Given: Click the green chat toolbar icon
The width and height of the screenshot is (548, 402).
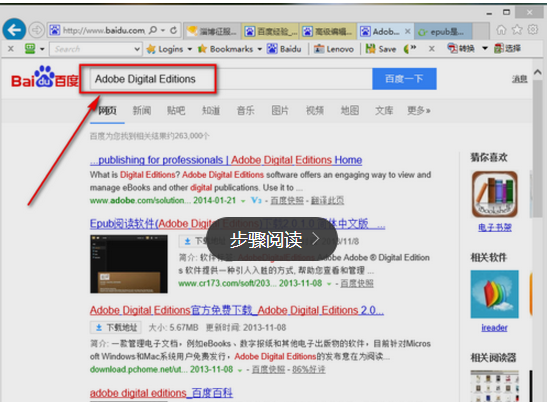Looking at the screenshot, I should 30,49.
